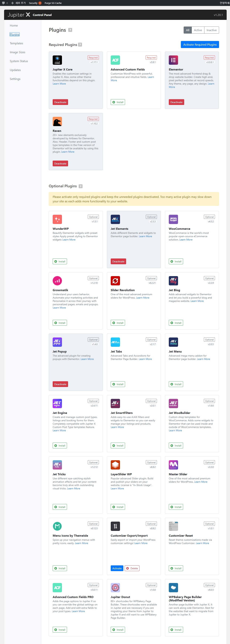Click the WunderWP plugin icon
This screenshot has height=644, width=230.
click(57, 219)
